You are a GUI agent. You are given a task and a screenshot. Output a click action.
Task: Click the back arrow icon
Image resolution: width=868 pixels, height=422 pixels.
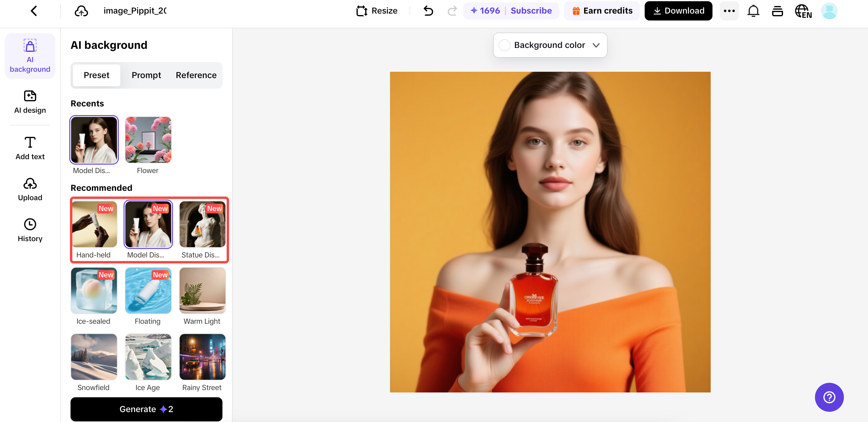34,11
